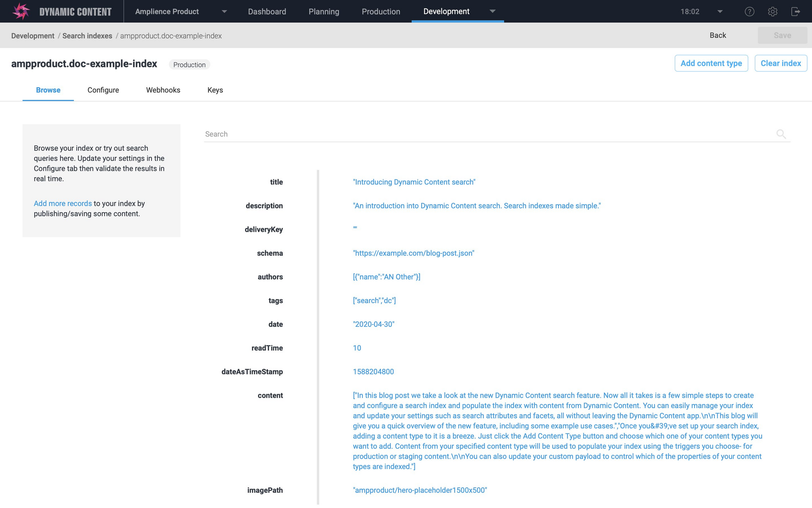Screen dimensions: 812x508
Task: Click the Clear index button
Action: click(781, 63)
